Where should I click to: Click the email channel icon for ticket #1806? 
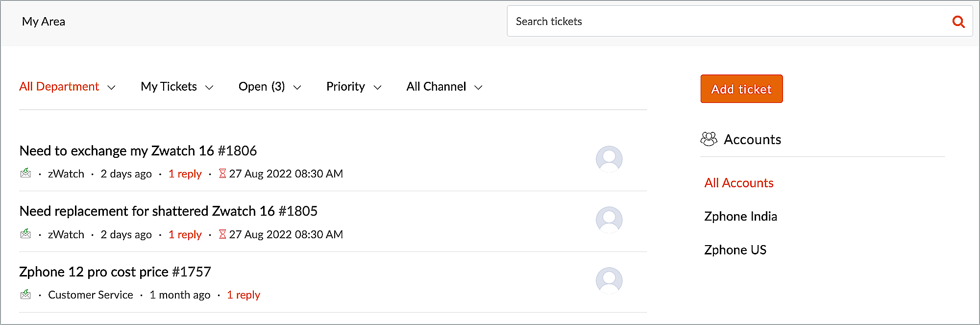point(25,173)
